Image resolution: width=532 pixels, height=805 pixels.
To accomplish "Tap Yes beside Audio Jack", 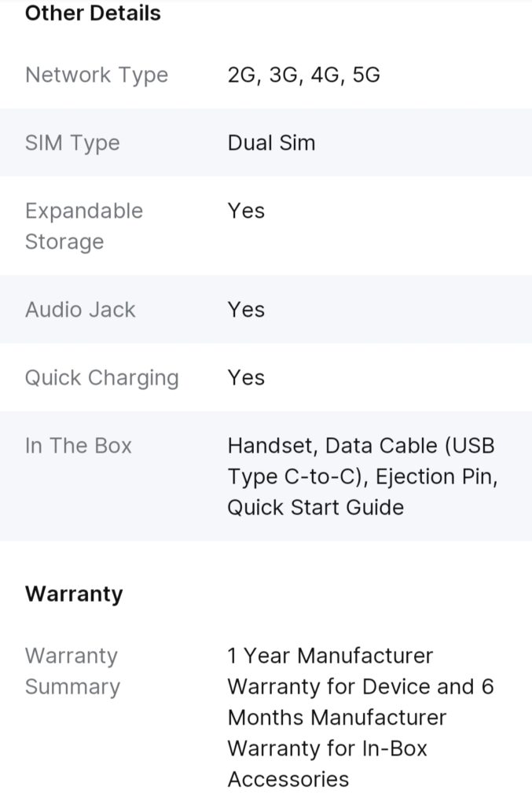I will 246,310.
